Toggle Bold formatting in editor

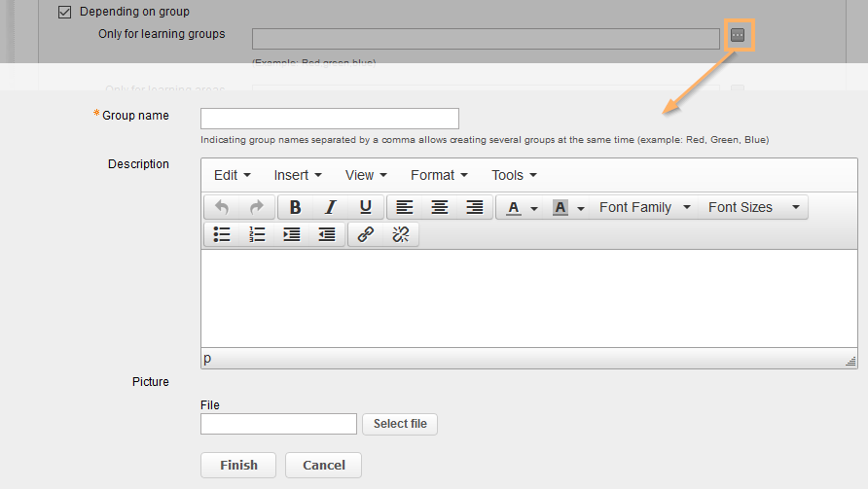[296, 207]
